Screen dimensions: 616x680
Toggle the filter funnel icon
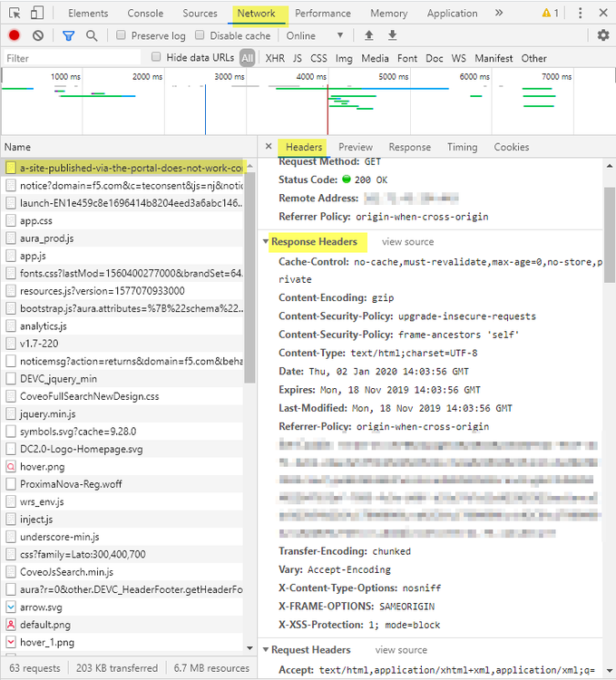click(68, 35)
